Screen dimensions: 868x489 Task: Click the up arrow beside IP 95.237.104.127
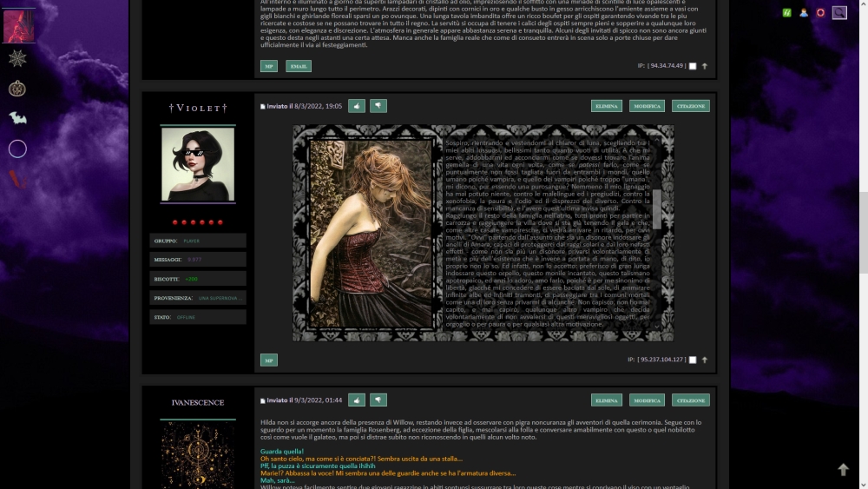(705, 360)
